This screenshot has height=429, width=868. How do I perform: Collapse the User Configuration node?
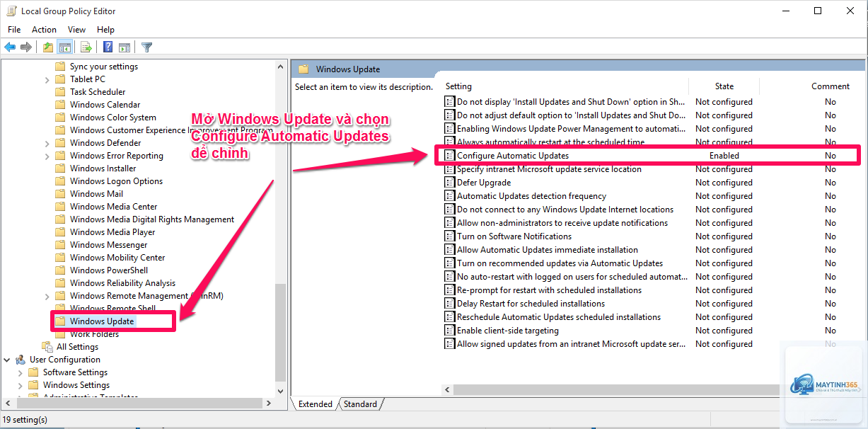7,360
